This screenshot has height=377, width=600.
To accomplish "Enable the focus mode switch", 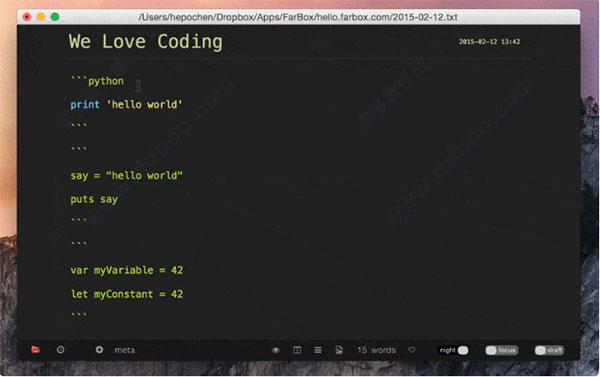I will point(502,350).
